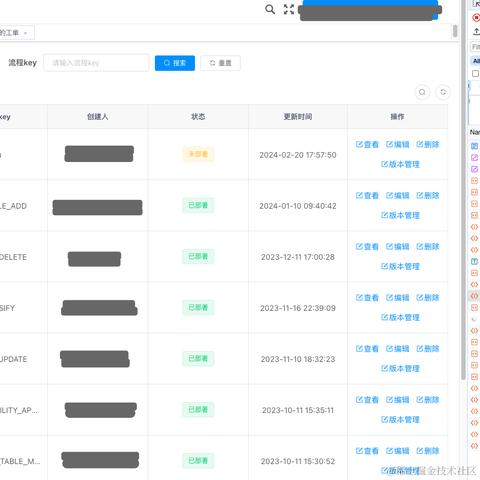The width and height of the screenshot is (480, 480).
Task: Refresh the table with the round refresh icon
Action: (443, 92)
